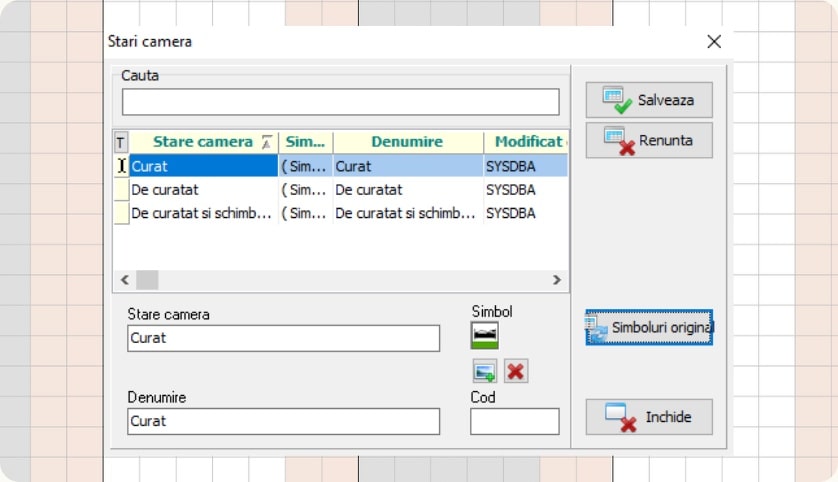
Task: Click the Simbol preview image
Action: coord(485,336)
